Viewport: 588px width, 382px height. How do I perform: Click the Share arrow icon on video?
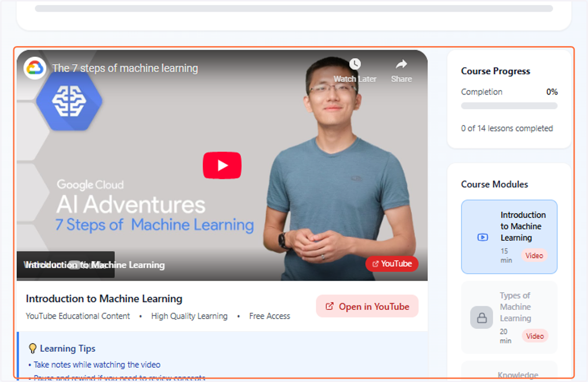(401, 64)
